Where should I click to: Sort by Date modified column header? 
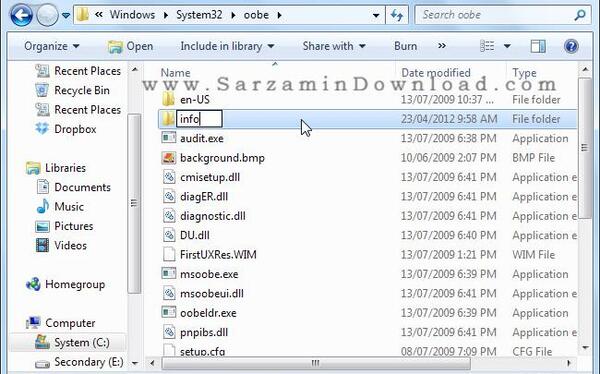pos(436,73)
